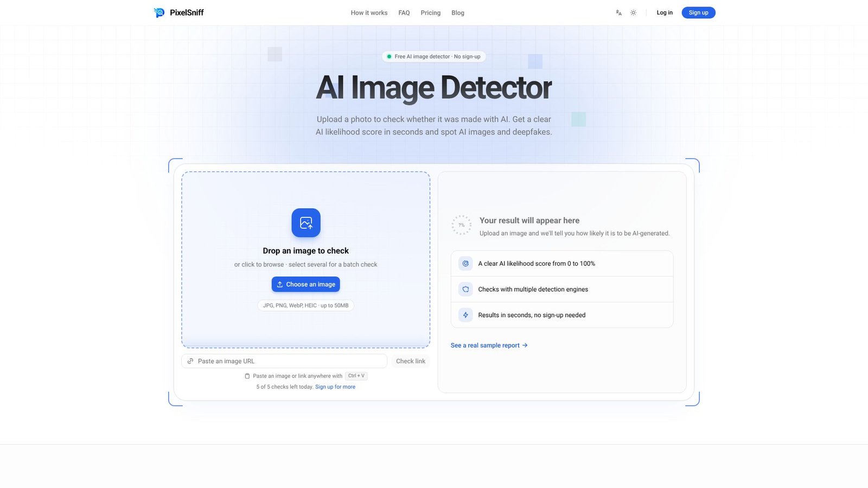Click the PixelSniff logo icon
The image size is (868, 488).
[x=159, y=12]
